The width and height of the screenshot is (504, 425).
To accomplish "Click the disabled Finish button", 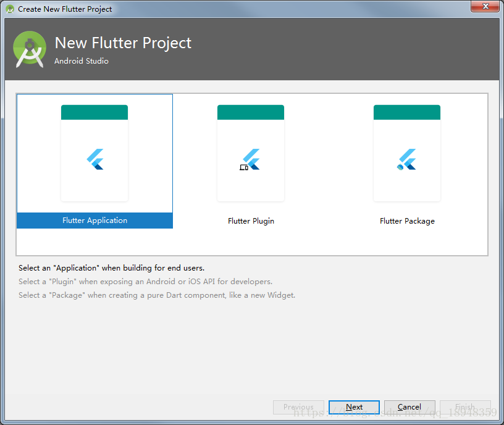I will pos(465,407).
